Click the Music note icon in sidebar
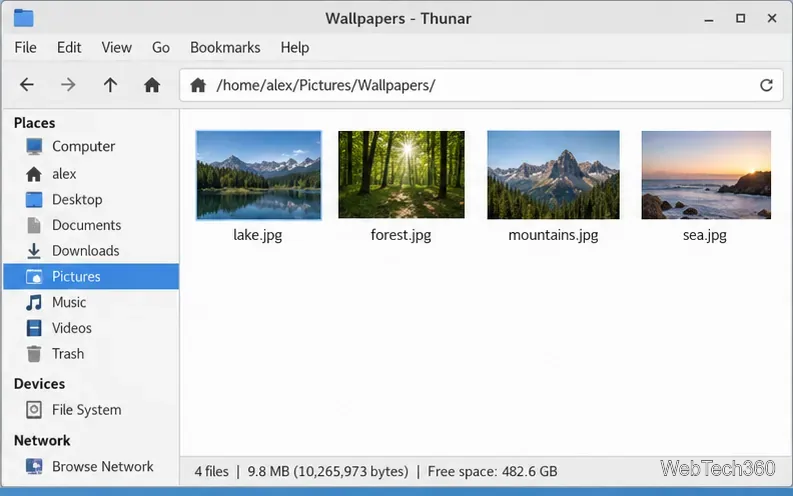 tap(34, 302)
